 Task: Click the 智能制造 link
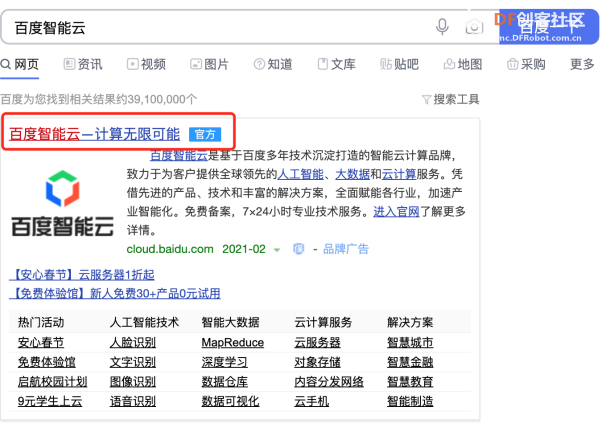point(410,401)
